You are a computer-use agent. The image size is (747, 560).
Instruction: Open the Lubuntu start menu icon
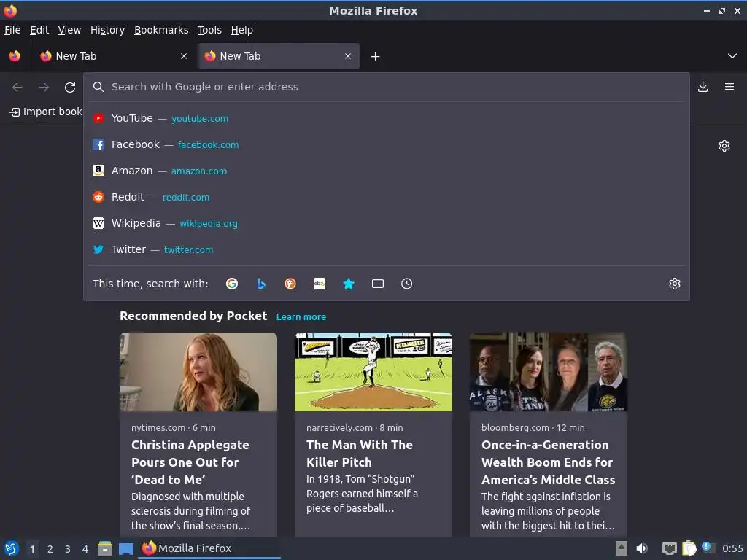[12, 548]
